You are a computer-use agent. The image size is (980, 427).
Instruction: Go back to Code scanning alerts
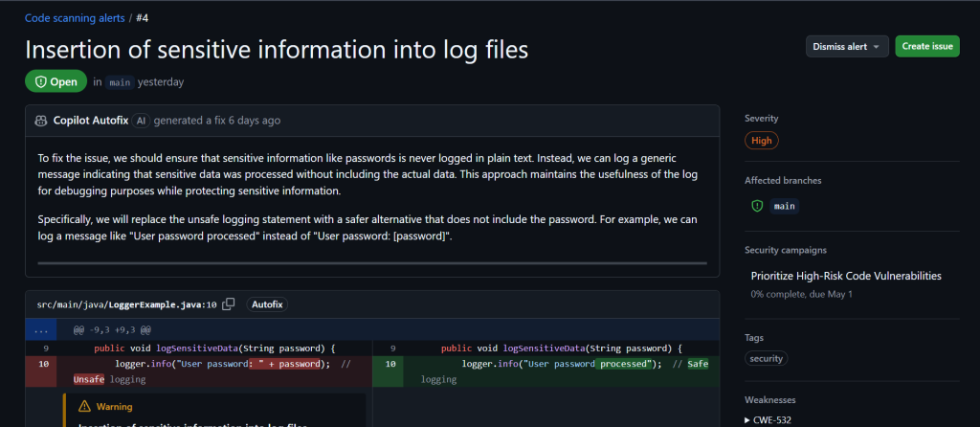pyautogui.click(x=73, y=15)
